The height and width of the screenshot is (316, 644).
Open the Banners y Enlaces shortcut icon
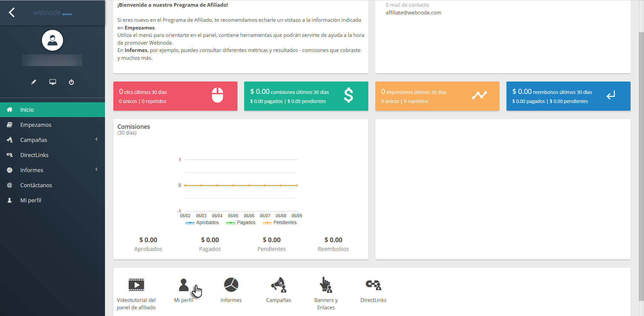pyautogui.click(x=326, y=285)
